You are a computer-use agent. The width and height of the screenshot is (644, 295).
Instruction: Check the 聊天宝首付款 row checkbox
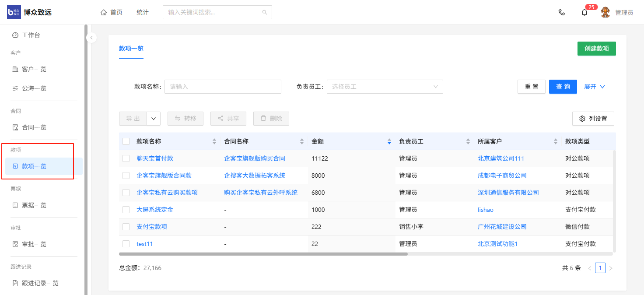[126, 158]
